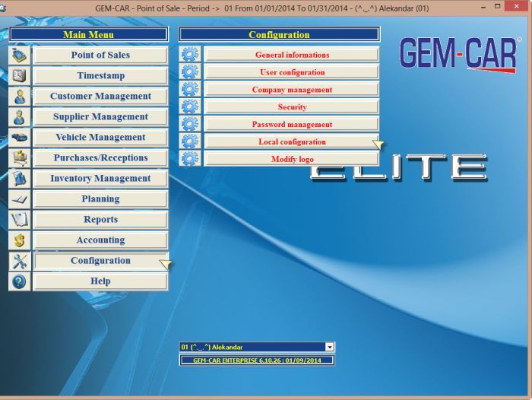Click the cash register icon beside Point of Sales
The width and height of the screenshot is (532, 400).
[x=20, y=55]
